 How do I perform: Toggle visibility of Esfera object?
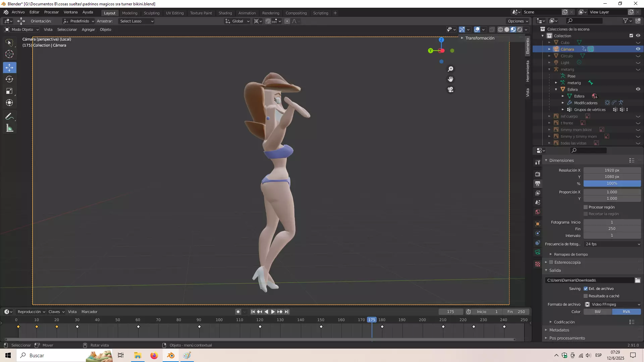pos(638,89)
